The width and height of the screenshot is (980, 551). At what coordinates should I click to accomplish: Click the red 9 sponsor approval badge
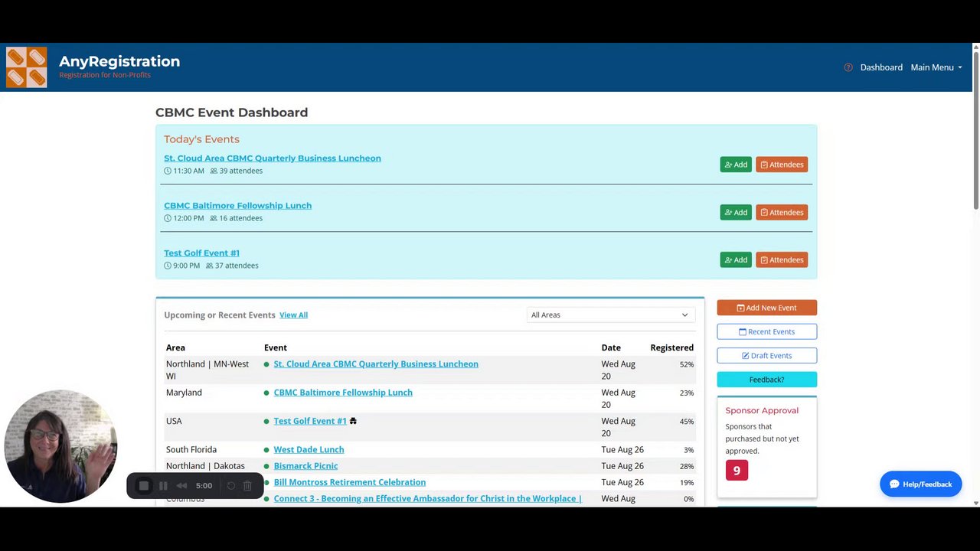[x=737, y=470]
